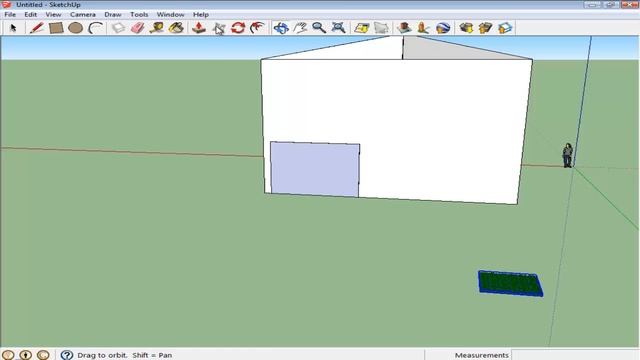Open the Edit menu
Screen dimensions: 640x360
(31, 14)
